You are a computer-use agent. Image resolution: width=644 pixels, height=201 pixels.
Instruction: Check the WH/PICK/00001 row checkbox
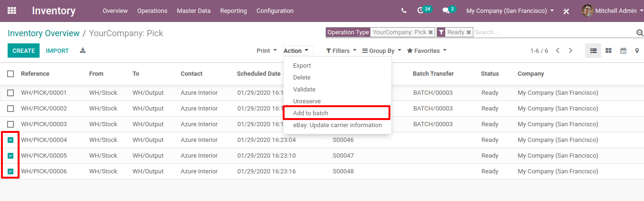tap(10, 93)
